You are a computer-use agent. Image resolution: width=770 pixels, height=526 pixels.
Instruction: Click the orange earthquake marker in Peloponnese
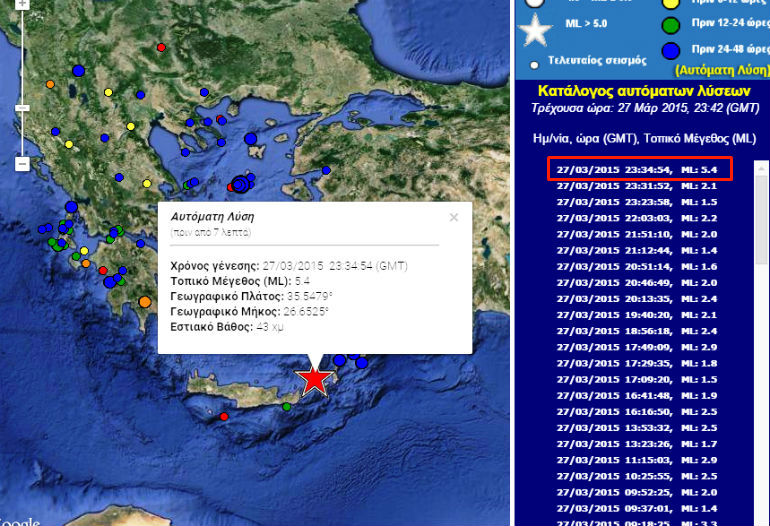tap(145, 301)
